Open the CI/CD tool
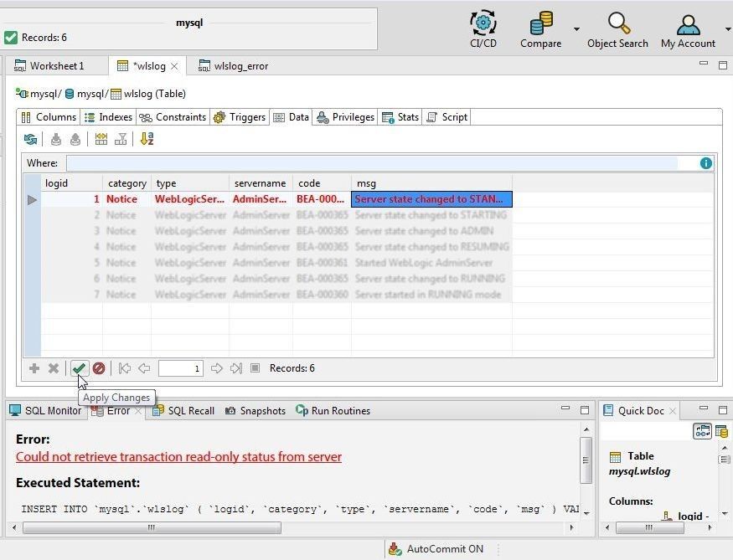733x560 pixels. point(483,29)
